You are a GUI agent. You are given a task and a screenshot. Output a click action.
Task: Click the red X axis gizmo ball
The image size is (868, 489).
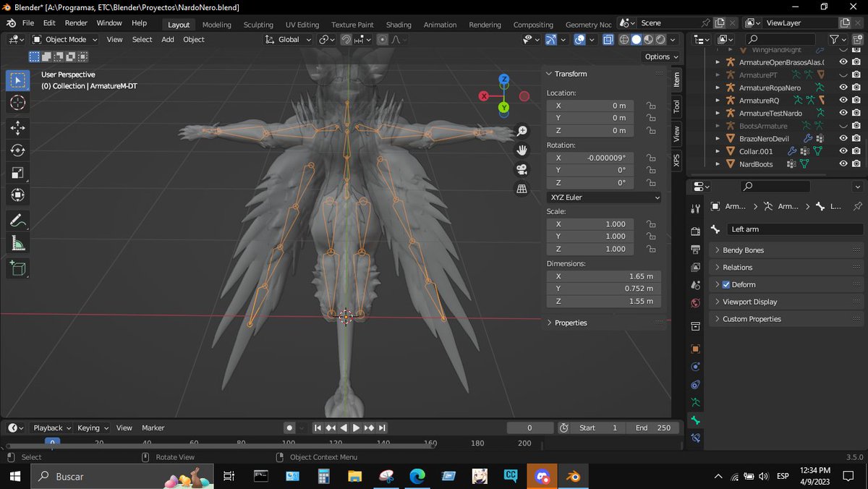[485, 95]
